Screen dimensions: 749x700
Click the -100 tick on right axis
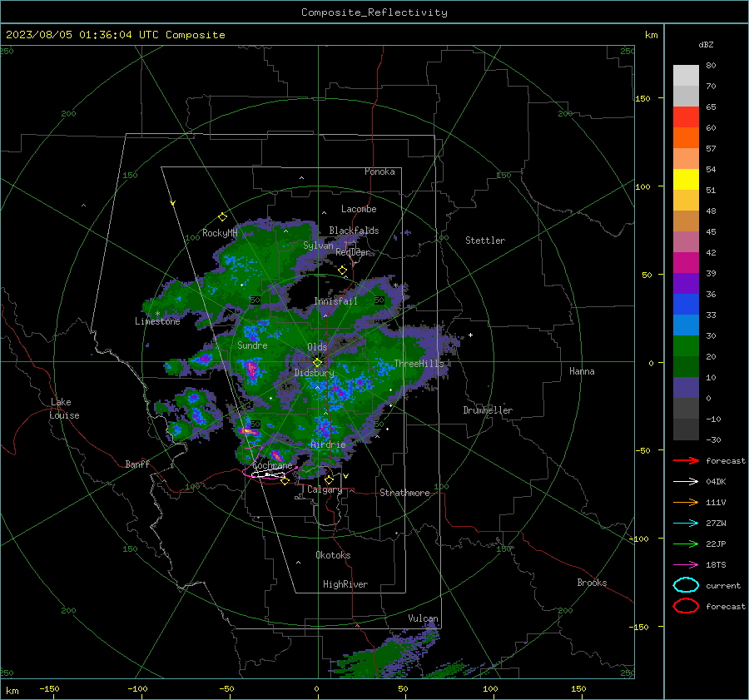pos(638,539)
